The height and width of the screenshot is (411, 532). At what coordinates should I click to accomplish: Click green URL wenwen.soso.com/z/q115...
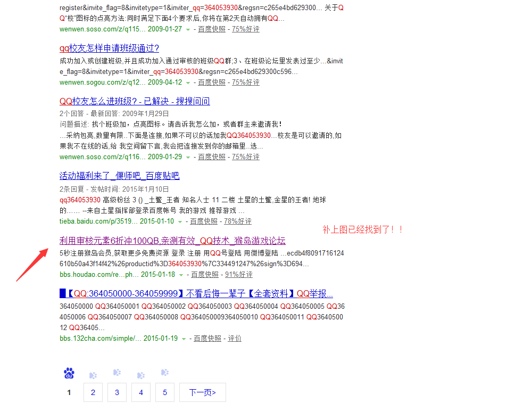click(x=103, y=29)
